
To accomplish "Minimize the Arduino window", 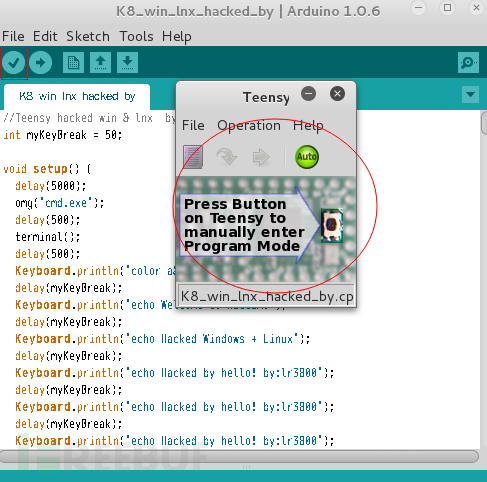I will pos(419,8).
